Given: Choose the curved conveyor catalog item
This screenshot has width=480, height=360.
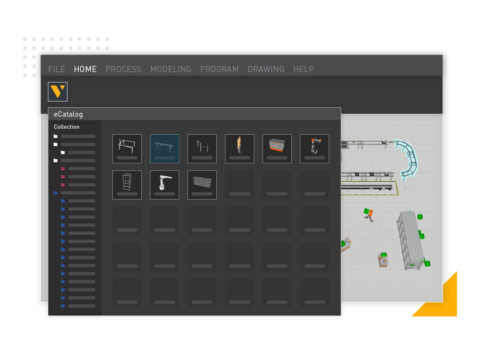Looking at the screenshot, I should (x=202, y=149).
